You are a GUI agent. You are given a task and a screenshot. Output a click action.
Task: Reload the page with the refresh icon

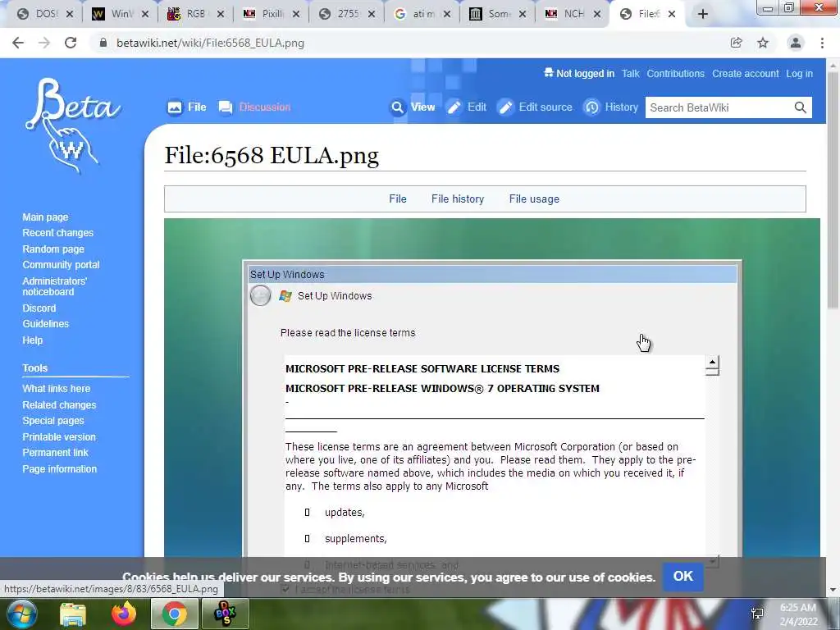(x=71, y=43)
